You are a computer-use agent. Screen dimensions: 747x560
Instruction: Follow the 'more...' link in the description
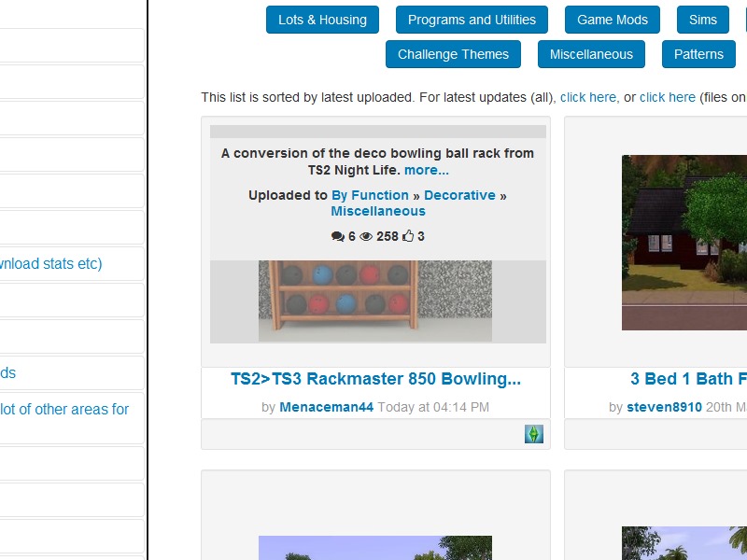426,170
